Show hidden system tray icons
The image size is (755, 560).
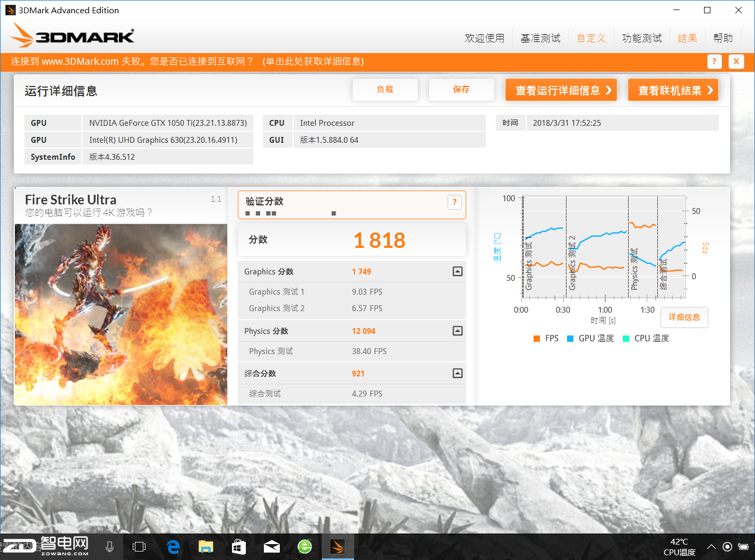(x=711, y=547)
